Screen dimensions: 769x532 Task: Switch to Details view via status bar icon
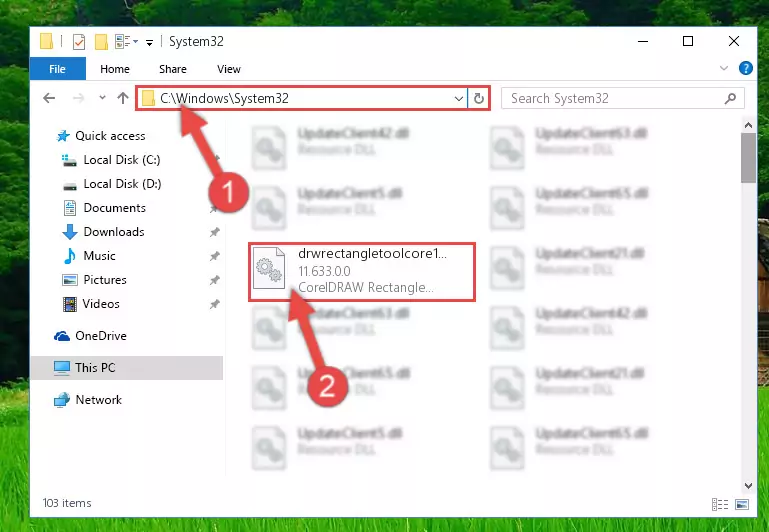click(x=720, y=504)
